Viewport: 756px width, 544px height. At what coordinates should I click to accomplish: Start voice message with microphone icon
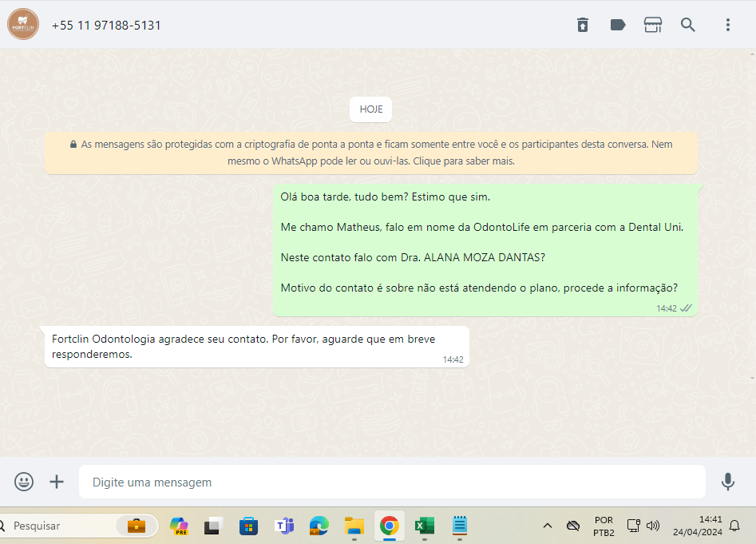coord(727,482)
